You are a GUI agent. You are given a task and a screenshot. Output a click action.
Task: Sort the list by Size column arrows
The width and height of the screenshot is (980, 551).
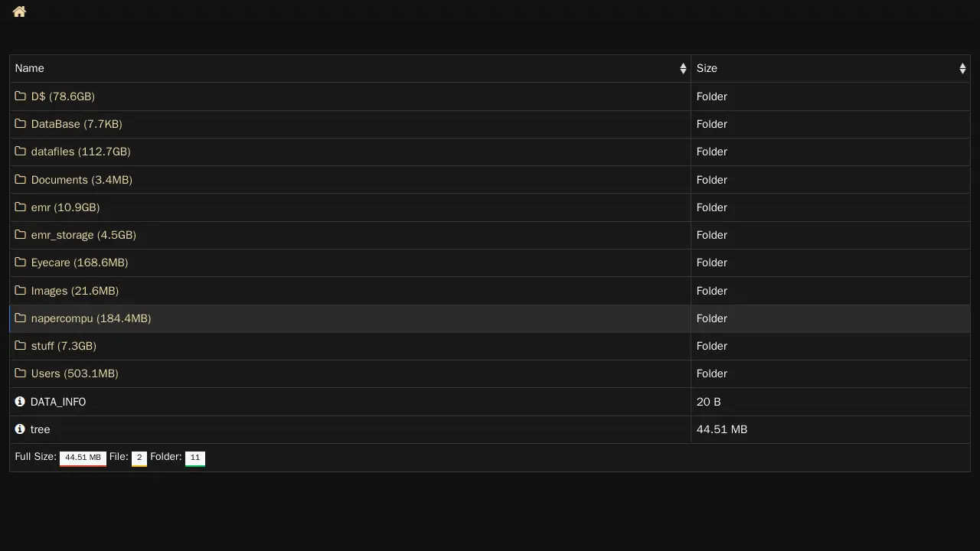962,69
